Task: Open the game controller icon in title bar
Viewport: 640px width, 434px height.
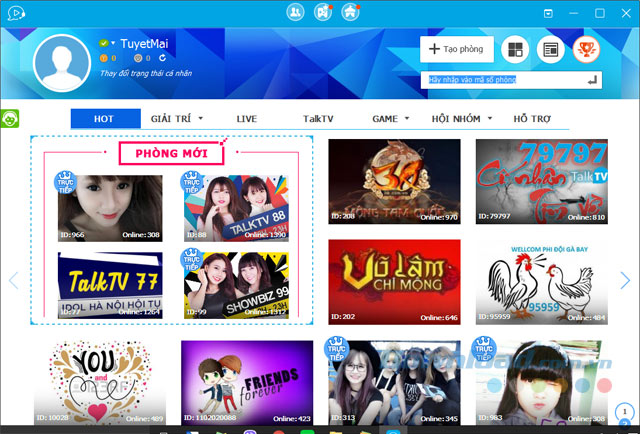Action: [323, 12]
